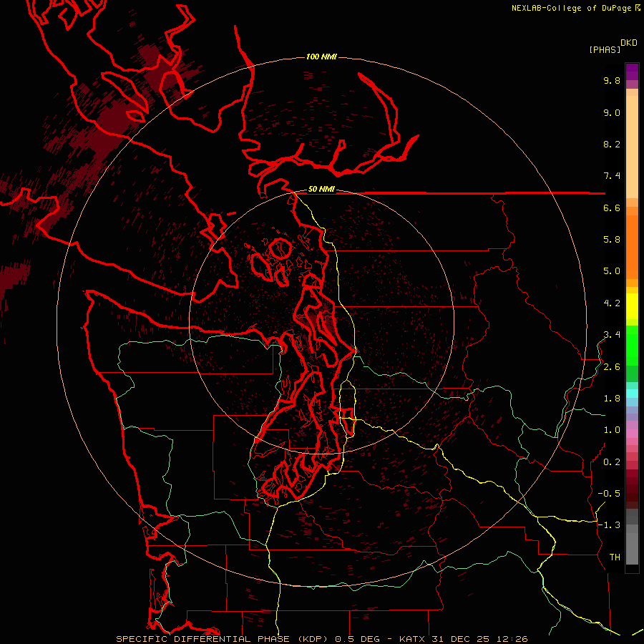Image resolution: width=644 pixels, height=644 pixels.
Task: Click the 7.4 value on color scale
Action: (x=612, y=176)
